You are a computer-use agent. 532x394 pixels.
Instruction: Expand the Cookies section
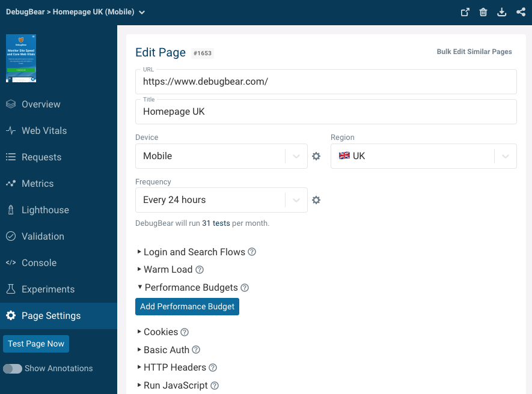(x=157, y=332)
